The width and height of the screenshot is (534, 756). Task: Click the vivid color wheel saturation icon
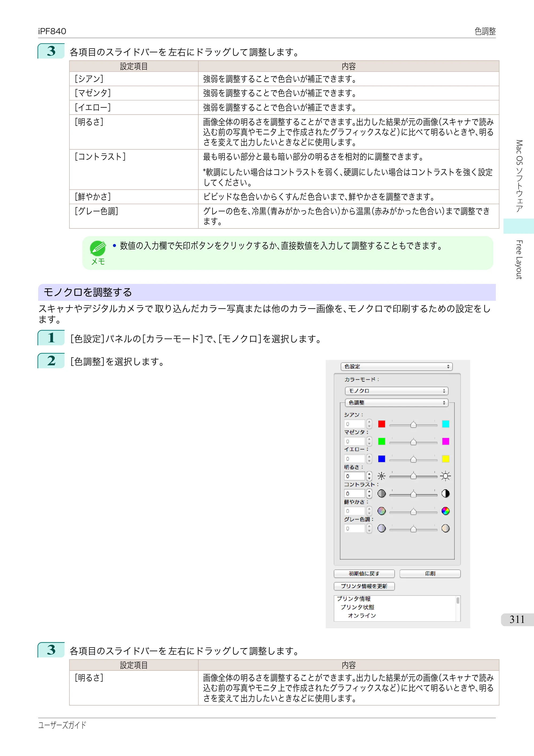[x=446, y=511]
